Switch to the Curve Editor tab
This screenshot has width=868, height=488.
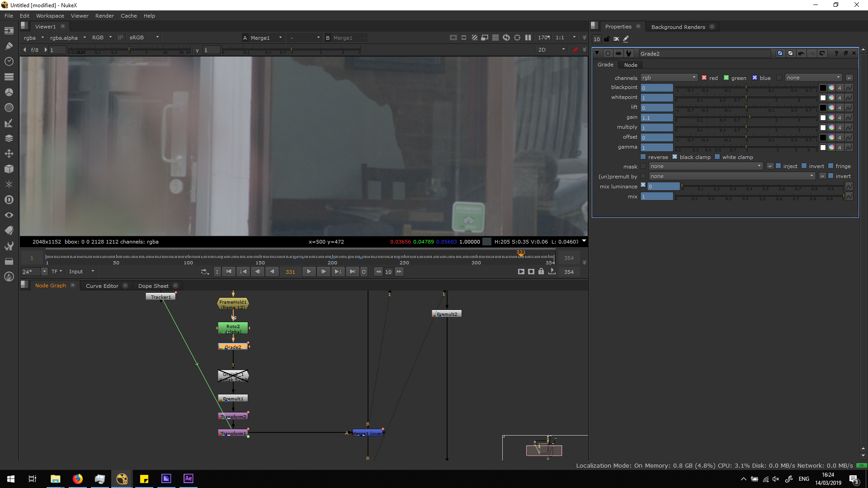pos(102,286)
